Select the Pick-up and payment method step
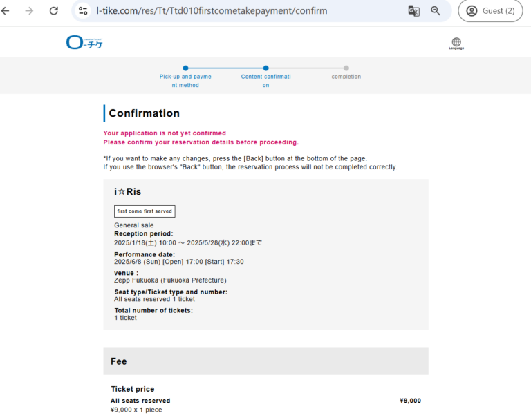The width and height of the screenshot is (531, 420). tap(185, 81)
